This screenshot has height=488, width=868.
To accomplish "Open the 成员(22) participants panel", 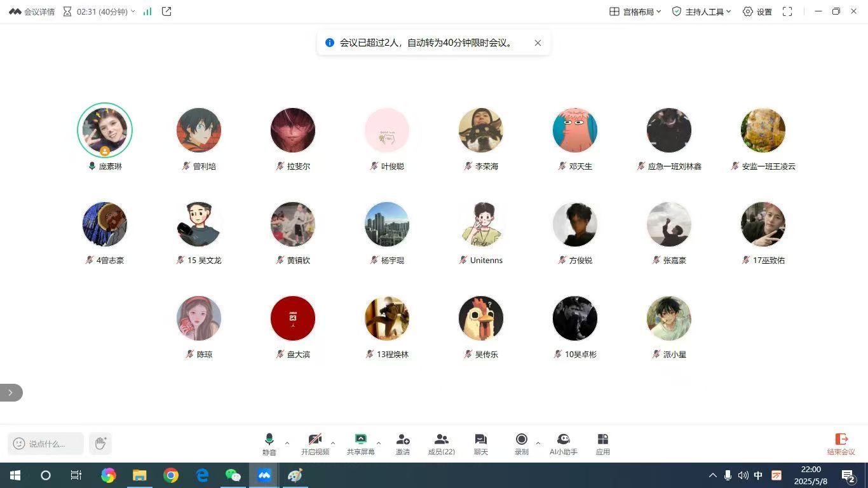I will pos(442,444).
